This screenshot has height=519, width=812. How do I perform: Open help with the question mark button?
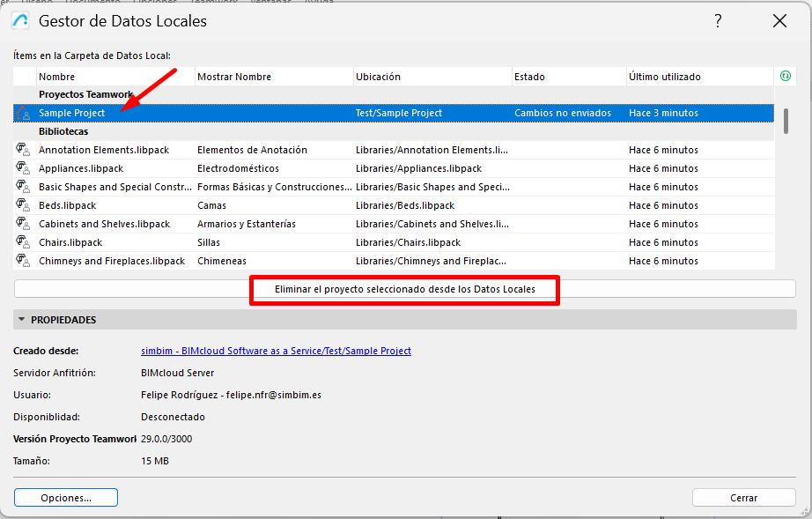pyautogui.click(x=718, y=21)
